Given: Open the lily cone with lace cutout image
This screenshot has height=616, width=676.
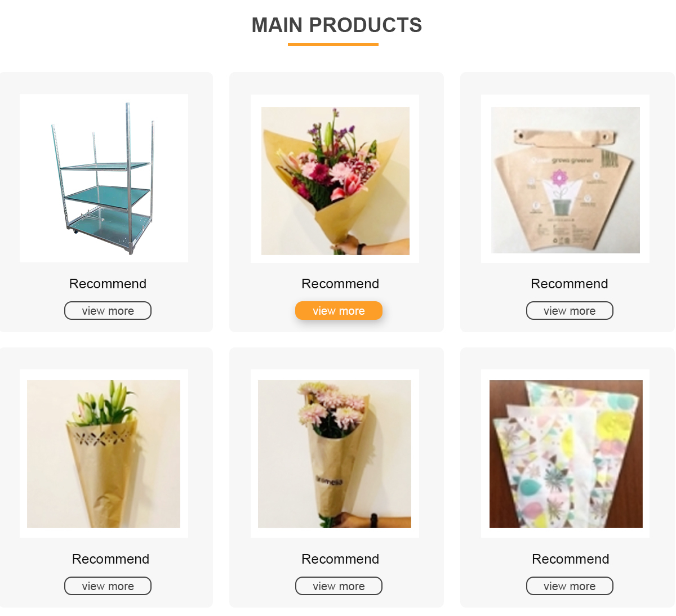Looking at the screenshot, I should click(x=104, y=454).
